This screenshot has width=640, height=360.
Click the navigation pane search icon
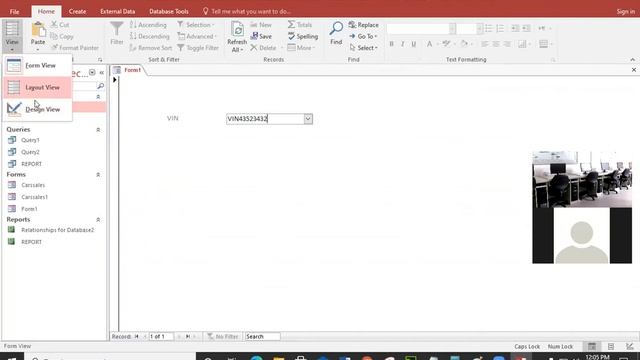(x=100, y=86)
